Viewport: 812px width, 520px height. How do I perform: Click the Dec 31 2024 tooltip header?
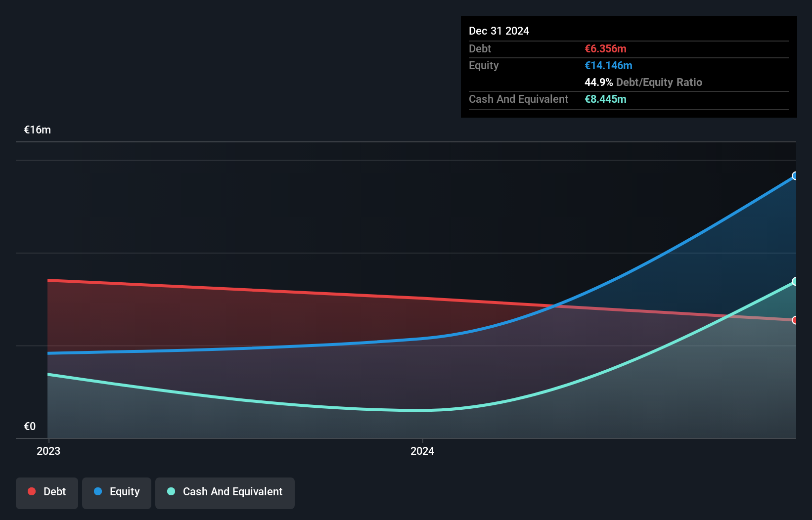(499, 31)
